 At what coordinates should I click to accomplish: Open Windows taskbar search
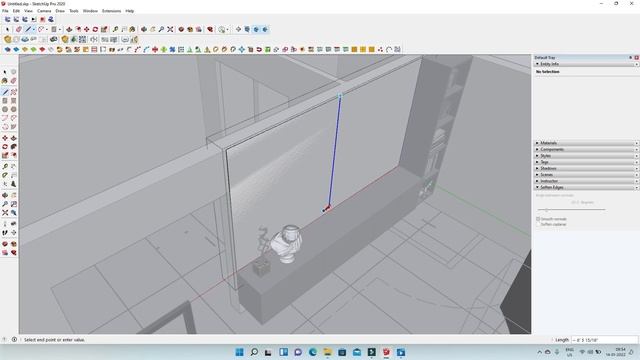254,352
